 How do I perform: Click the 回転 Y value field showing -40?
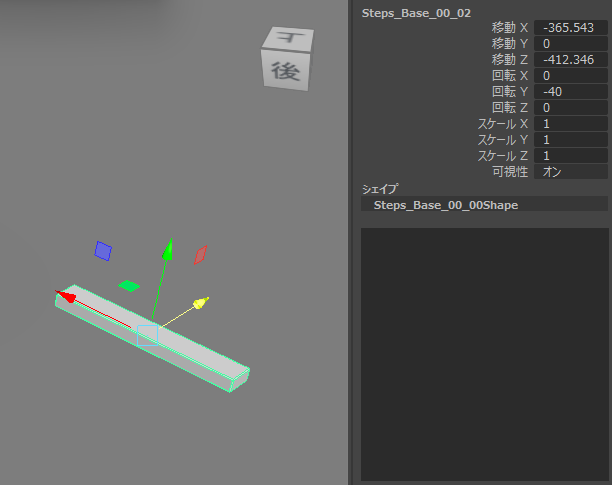click(570, 92)
